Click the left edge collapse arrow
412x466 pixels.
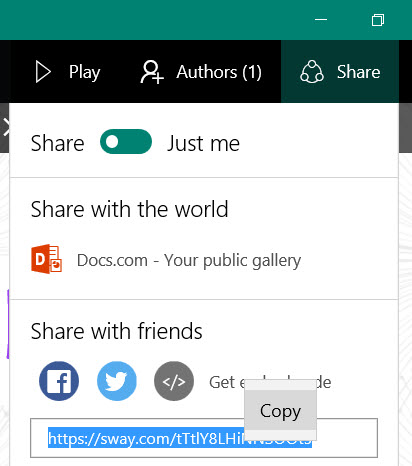pos(6,128)
